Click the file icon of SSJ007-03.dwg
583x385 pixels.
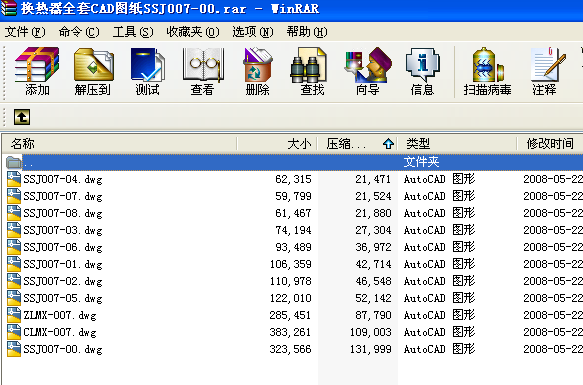coord(14,230)
